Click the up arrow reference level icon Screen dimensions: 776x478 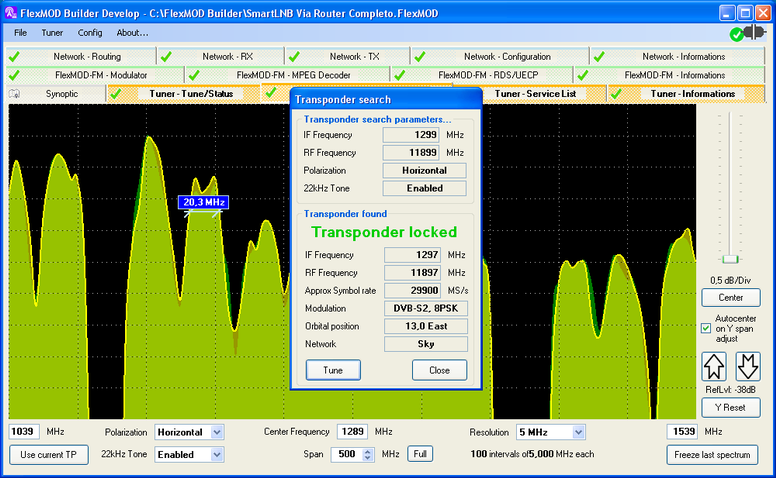point(714,366)
